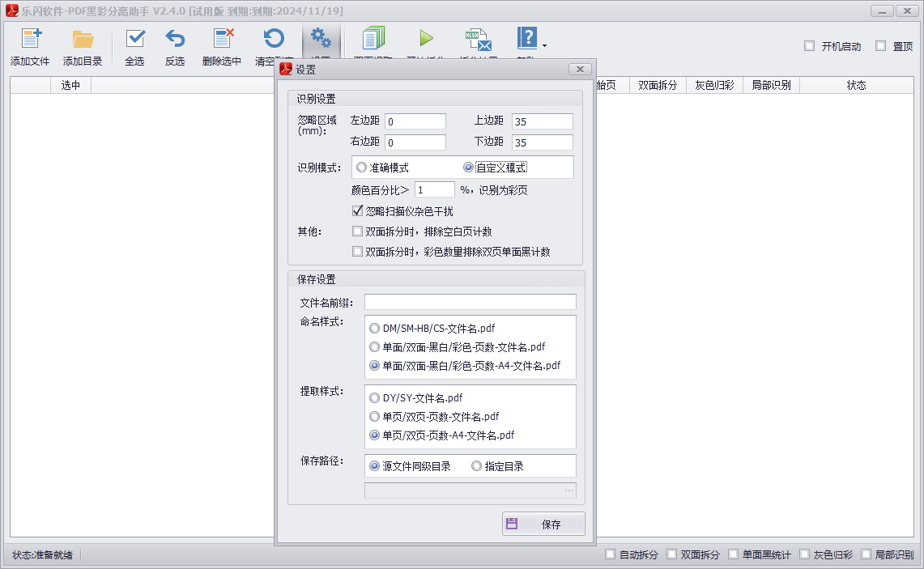Select 单面/双面-黑白/彩色-页数-A4-文件名.pdf naming style
Image resolution: width=924 pixels, height=569 pixels.
click(x=374, y=366)
